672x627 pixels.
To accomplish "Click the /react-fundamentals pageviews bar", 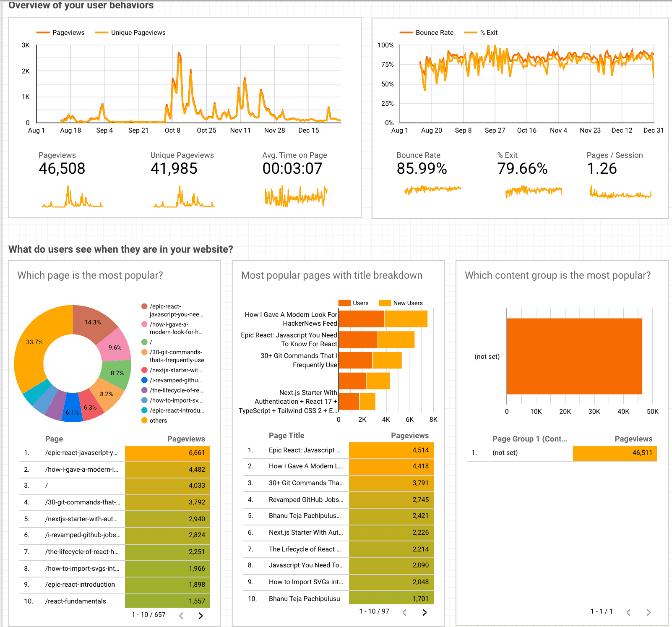I will click(x=167, y=601).
